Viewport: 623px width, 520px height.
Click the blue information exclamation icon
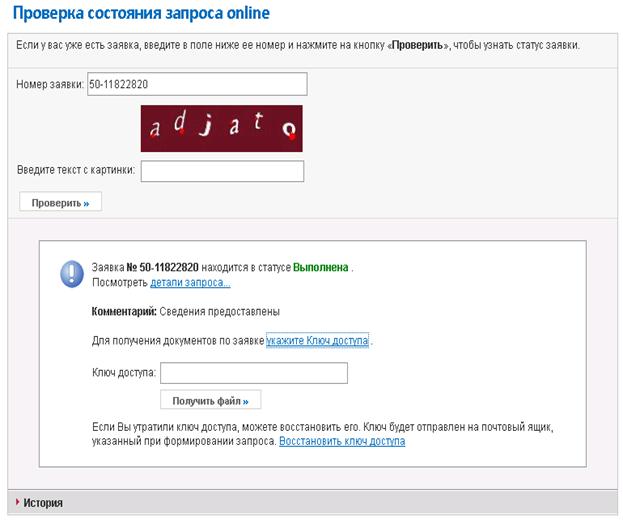pos(72,273)
